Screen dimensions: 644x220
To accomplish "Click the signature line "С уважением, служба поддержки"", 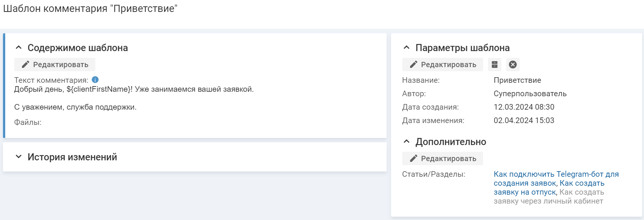I will pos(75,107).
